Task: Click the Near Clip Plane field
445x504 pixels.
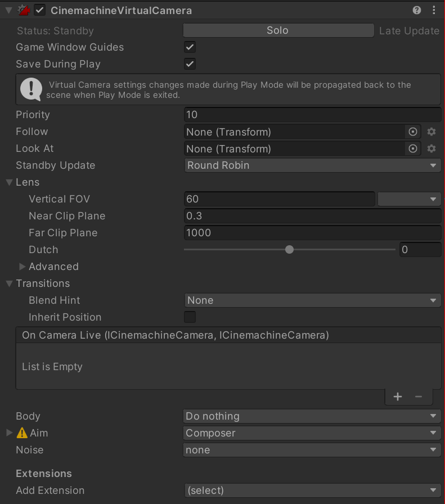Action: (312, 216)
